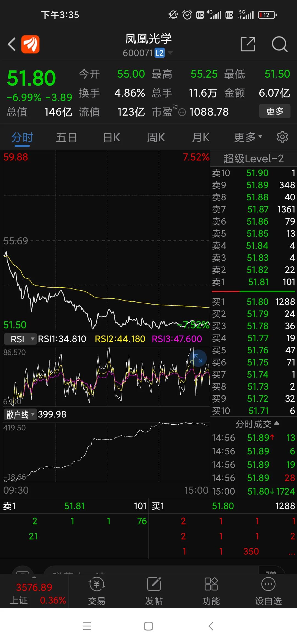Screen dimensions: 297x644
Task: Tap the 更多 button for more quote details
Action: point(275,111)
